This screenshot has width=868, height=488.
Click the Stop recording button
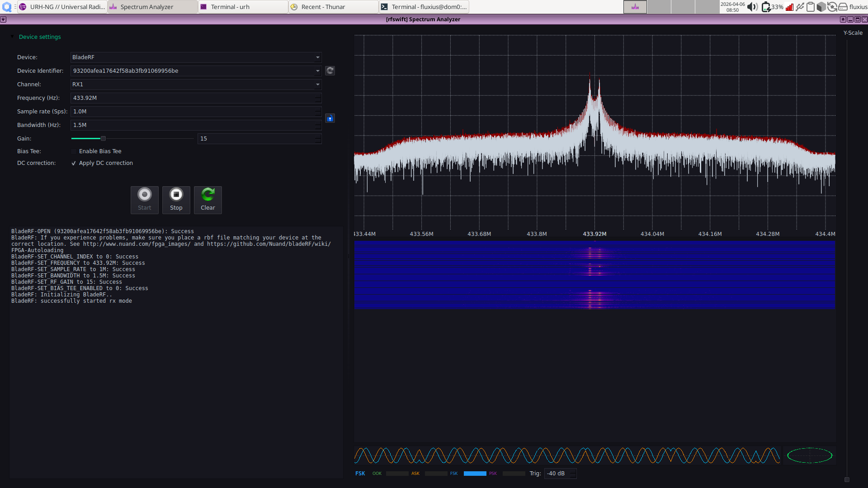click(x=176, y=199)
